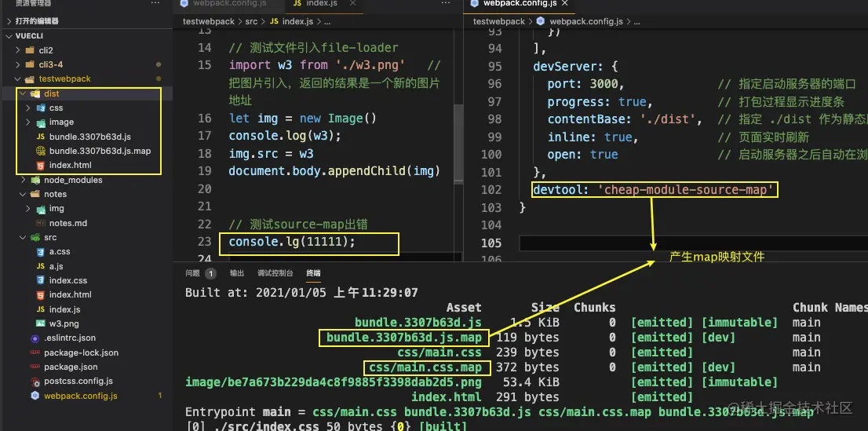Click 'Built at: 2021/01/05' terminal line
The height and width of the screenshot is (431, 868).
tap(301, 292)
